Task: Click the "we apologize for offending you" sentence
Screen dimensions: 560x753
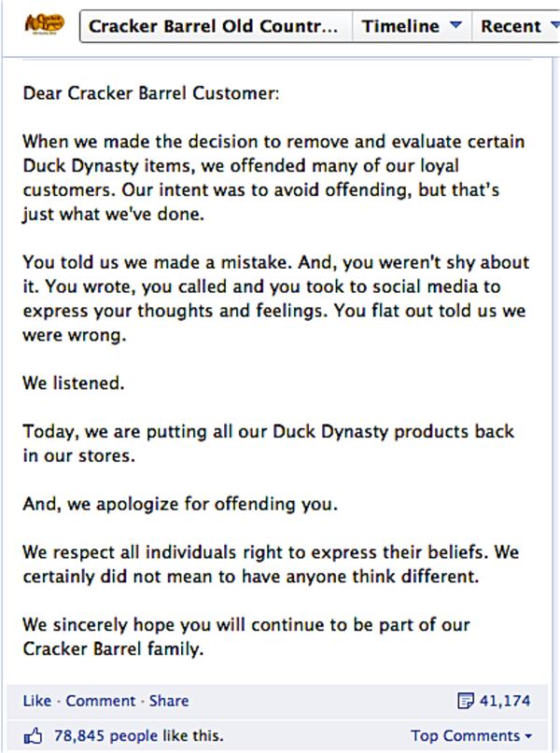Action: (x=180, y=505)
